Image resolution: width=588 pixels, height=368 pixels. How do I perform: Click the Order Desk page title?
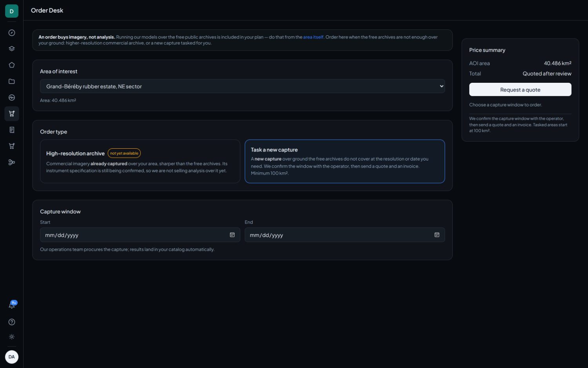pos(47,11)
